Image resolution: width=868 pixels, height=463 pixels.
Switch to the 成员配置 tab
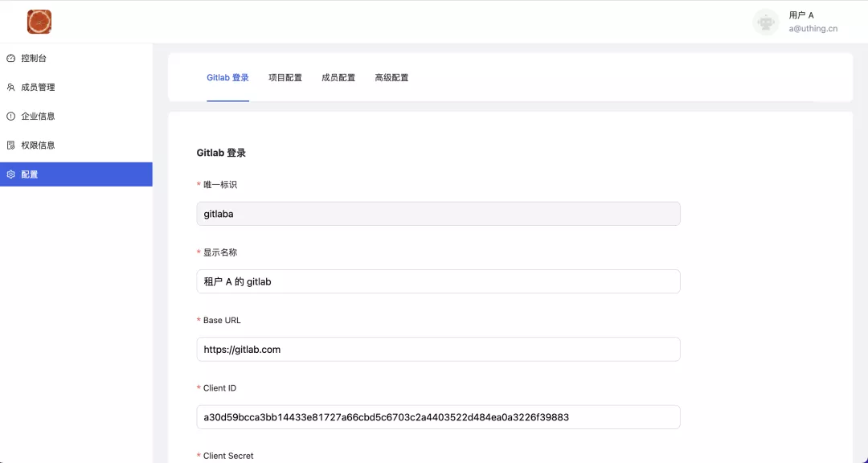(x=338, y=77)
